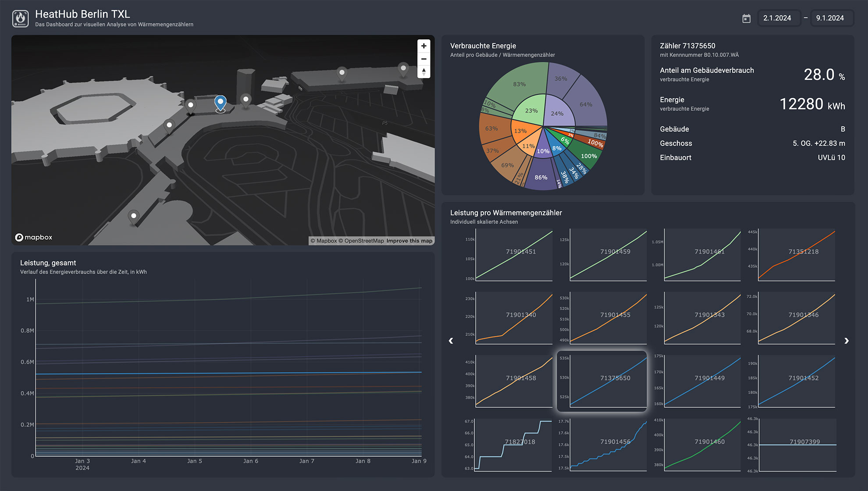The height and width of the screenshot is (491, 868).
Task: Select the flat-line meter 71907399 chart
Action: [x=797, y=445]
